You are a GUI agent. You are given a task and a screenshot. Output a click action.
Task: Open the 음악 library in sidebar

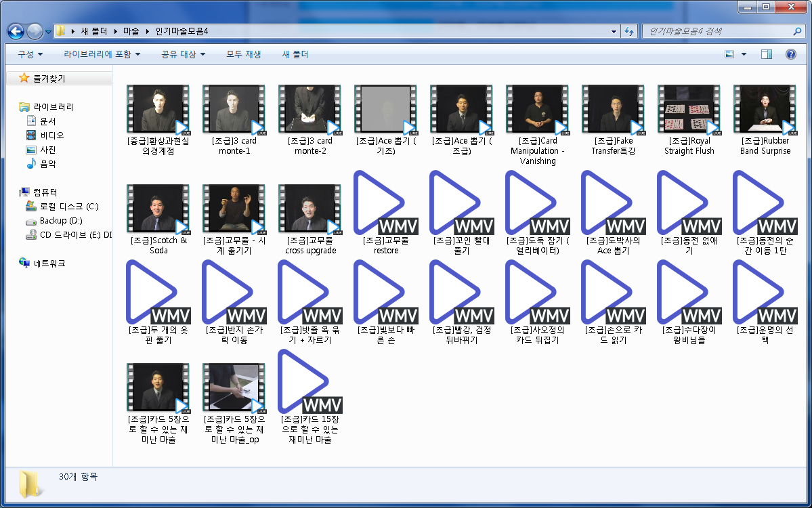[x=47, y=164]
